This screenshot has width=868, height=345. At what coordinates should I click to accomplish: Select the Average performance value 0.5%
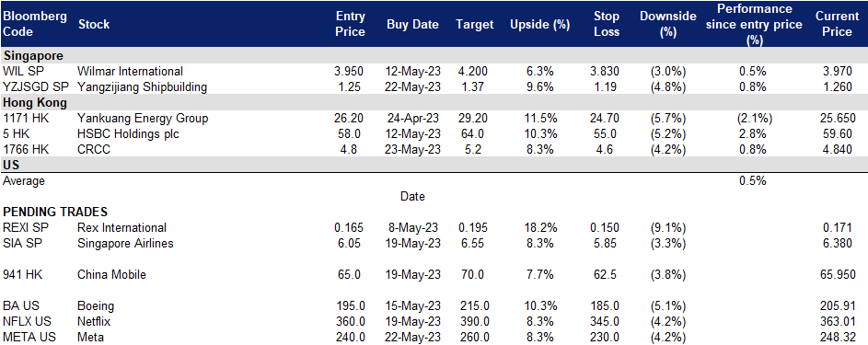(752, 181)
